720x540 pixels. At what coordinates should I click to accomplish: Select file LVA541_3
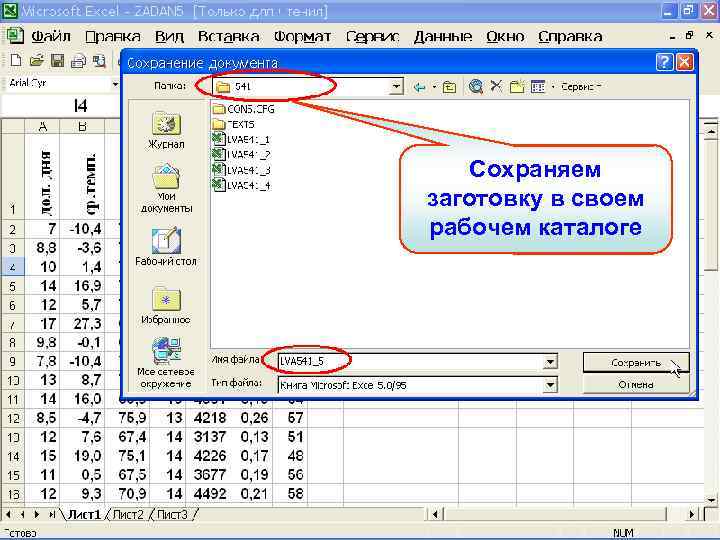pyautogui.click(x=241, y=170)
